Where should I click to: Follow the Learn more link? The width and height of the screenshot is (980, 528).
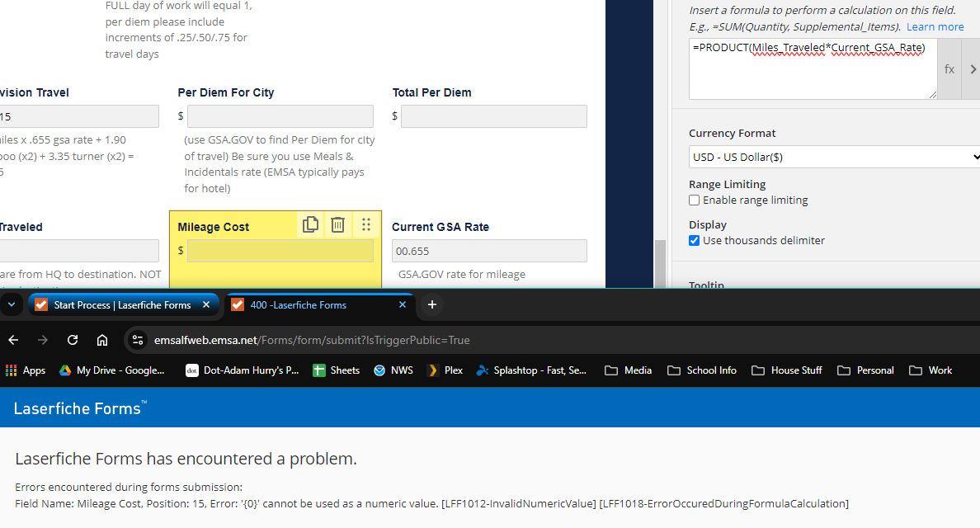tap(935, 27)
